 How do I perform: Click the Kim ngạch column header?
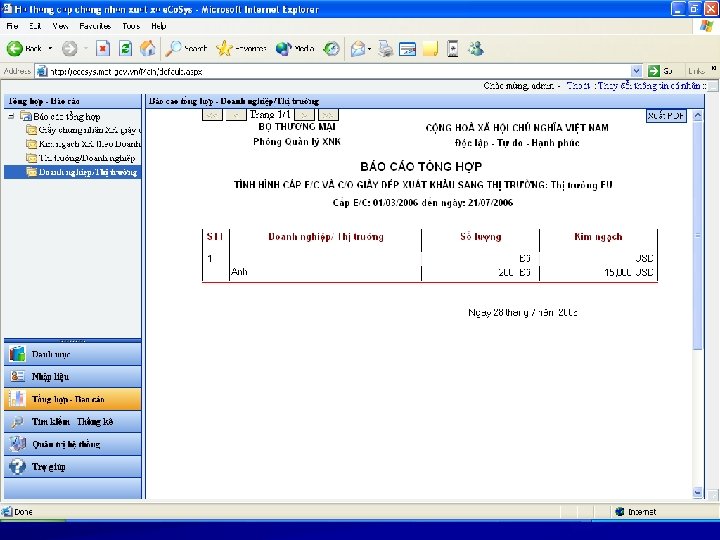pyautogui.click(x=598, y=237)
